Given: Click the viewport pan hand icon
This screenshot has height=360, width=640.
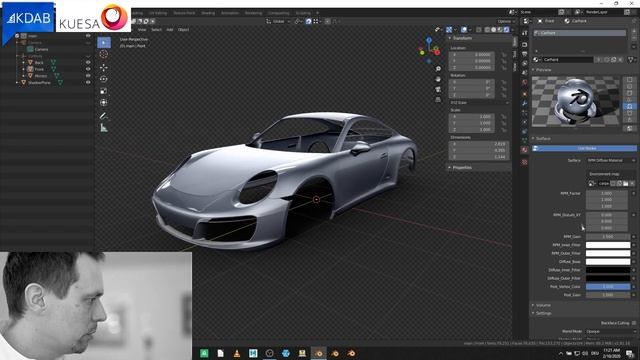Looking at the screenshot, I should [438, 79].
